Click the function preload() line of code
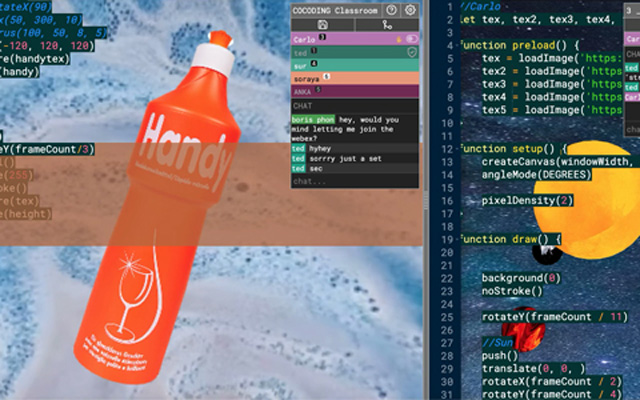This screenshot has width=640, height=400. [514, 45]
